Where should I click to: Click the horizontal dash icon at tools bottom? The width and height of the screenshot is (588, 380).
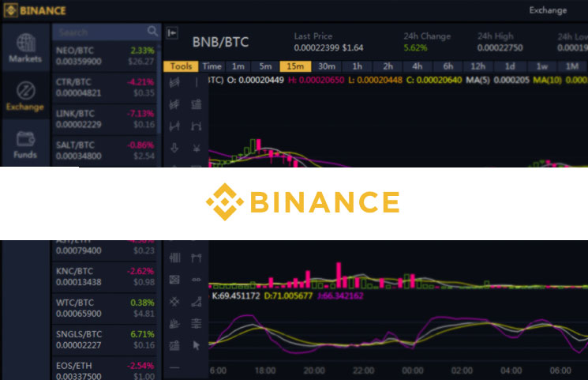coord(174,367)
